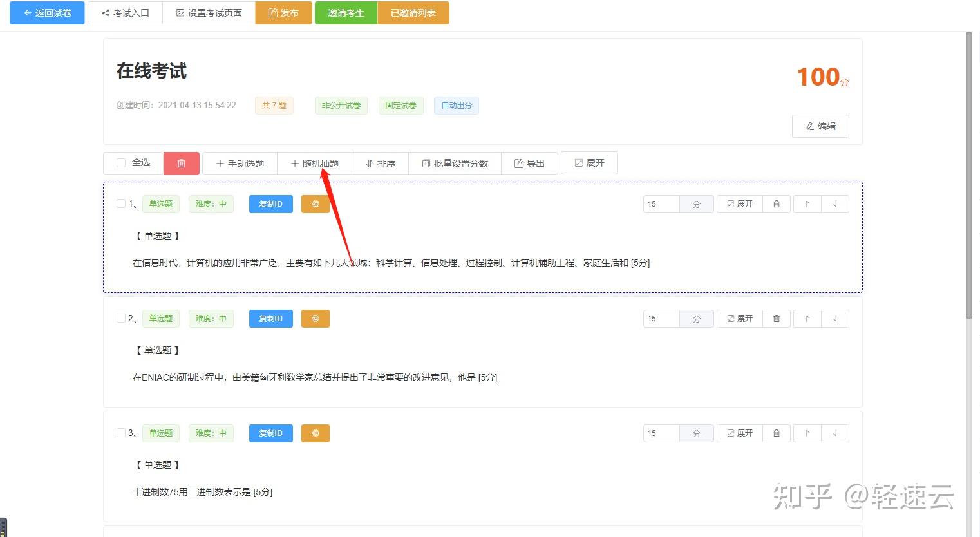Delete question 2 with trash icon
This screenshot has width=980, height=537.
coord(777,319)
